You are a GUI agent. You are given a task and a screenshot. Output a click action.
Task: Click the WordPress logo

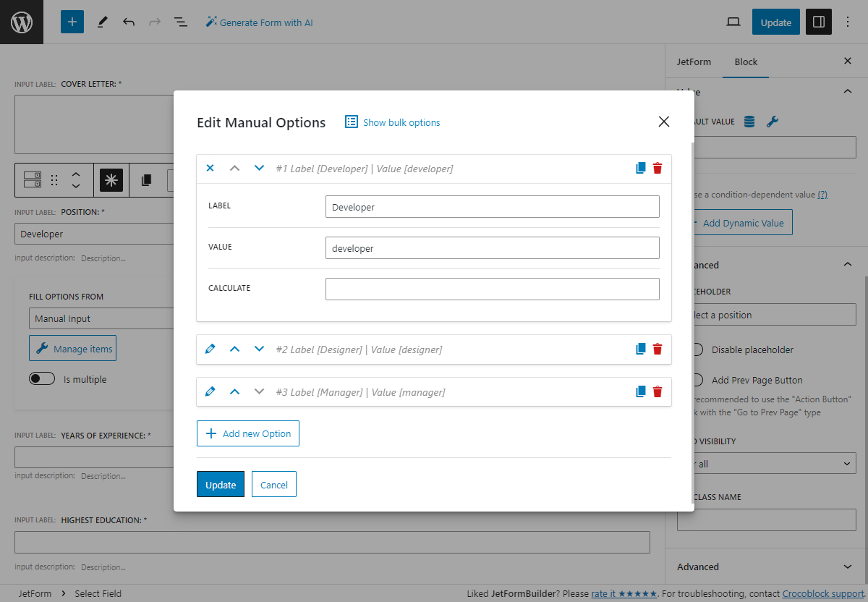tap(21, 22)
